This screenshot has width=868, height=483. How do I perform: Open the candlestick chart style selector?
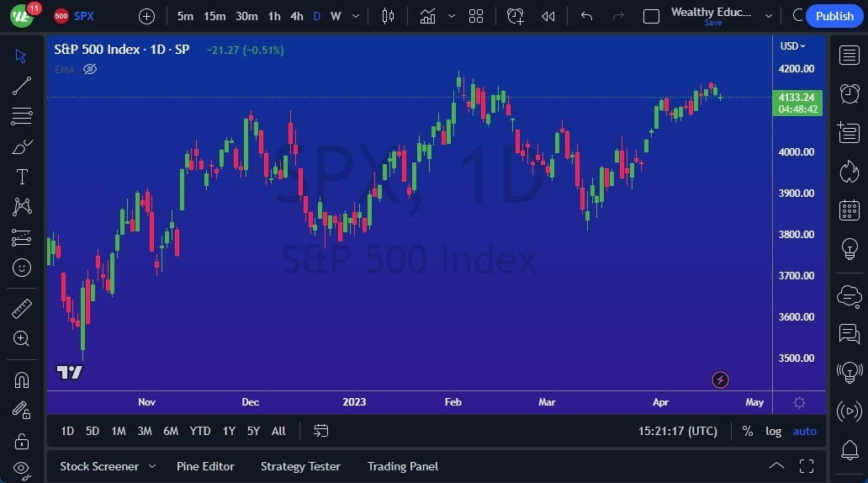[x=388, y=17]
